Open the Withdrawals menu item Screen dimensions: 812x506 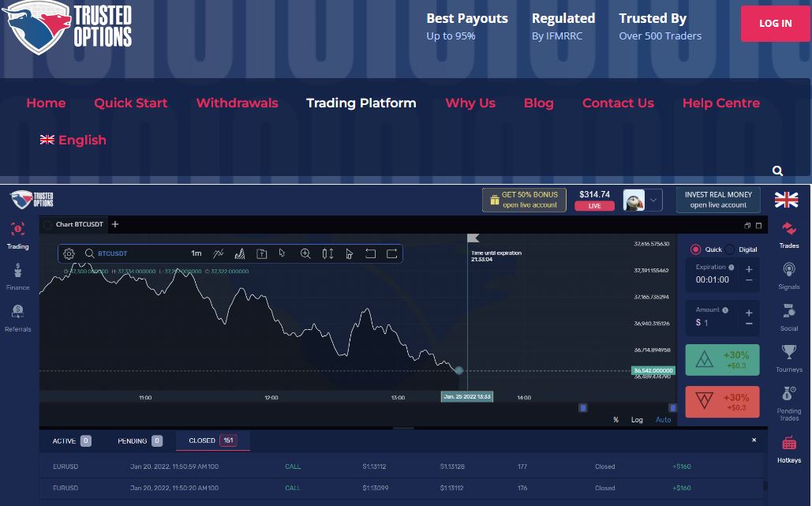click(x=237, y=103)
